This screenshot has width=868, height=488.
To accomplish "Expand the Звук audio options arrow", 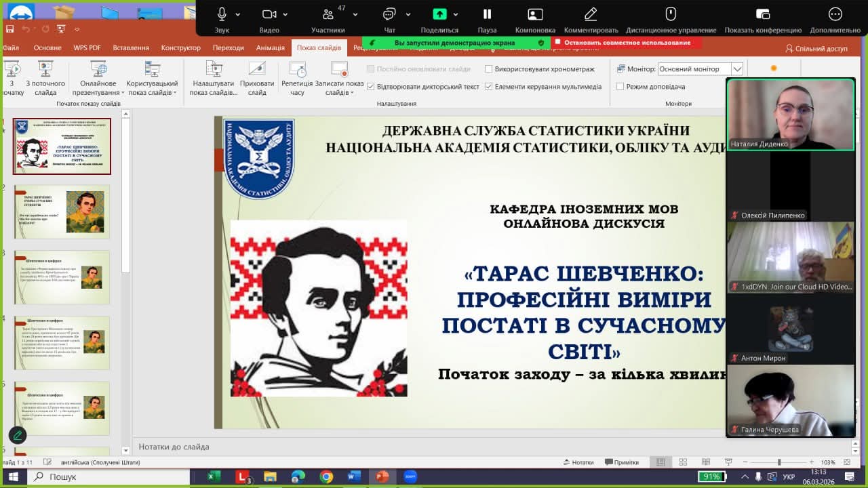I will (238, 14).
